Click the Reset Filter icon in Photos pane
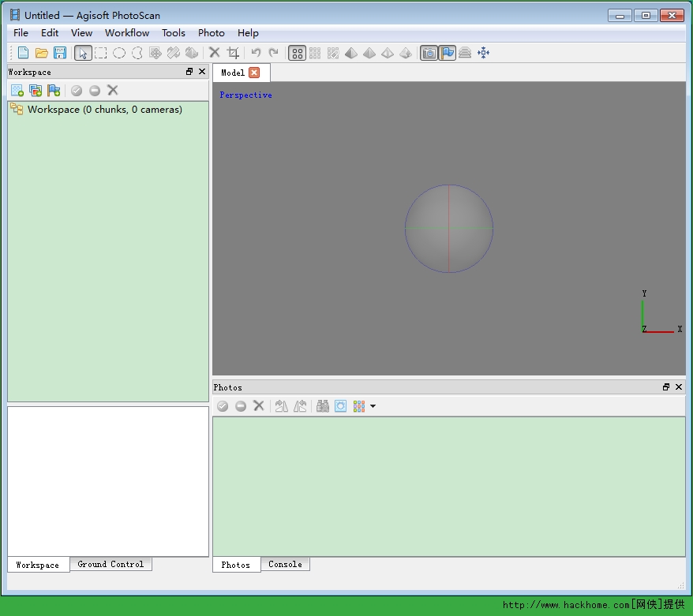The image size is (693, 616). tap(341, 406)
